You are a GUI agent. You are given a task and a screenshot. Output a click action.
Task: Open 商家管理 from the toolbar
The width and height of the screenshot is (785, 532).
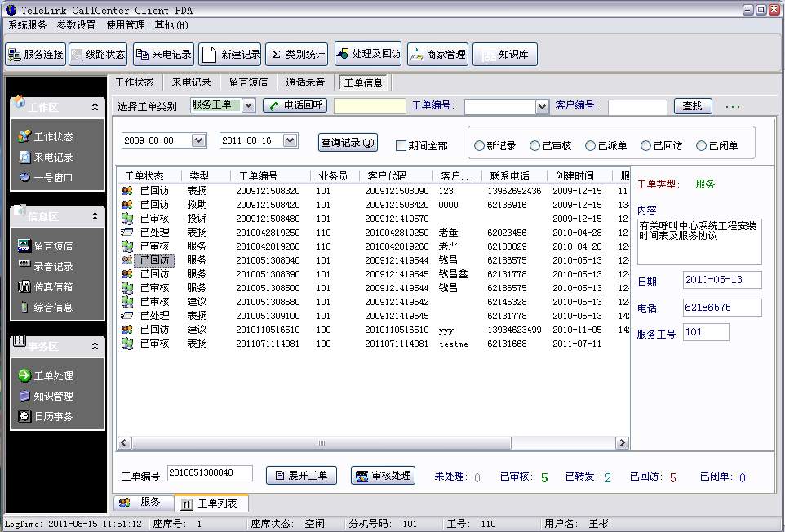[x=437, y=54]
